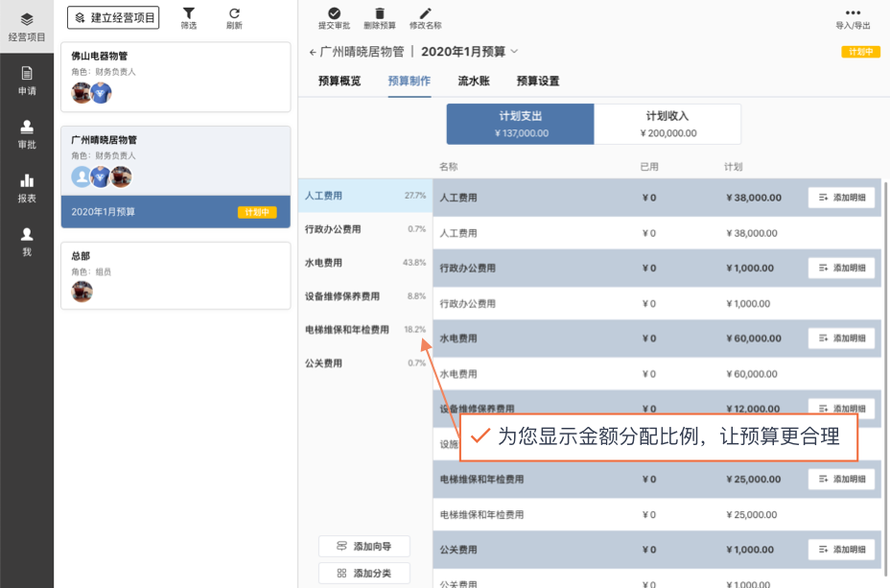This screenshot has width=890, height=588.
Task: Click the 总部 member avatar
Action: point(82,292)
